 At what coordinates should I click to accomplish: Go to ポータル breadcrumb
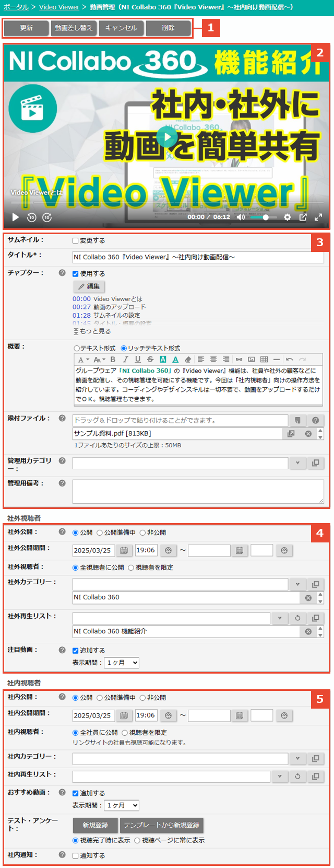[x=16, y=7]
